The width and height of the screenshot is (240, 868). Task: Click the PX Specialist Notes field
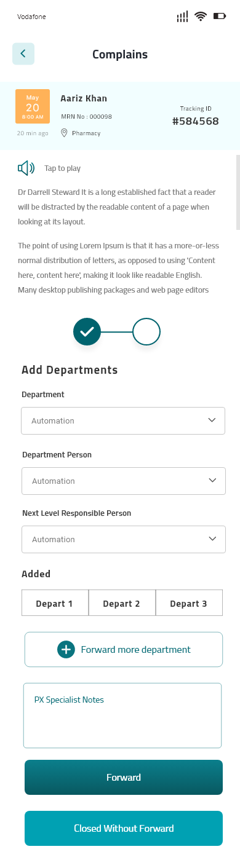[x=122, y=716]
